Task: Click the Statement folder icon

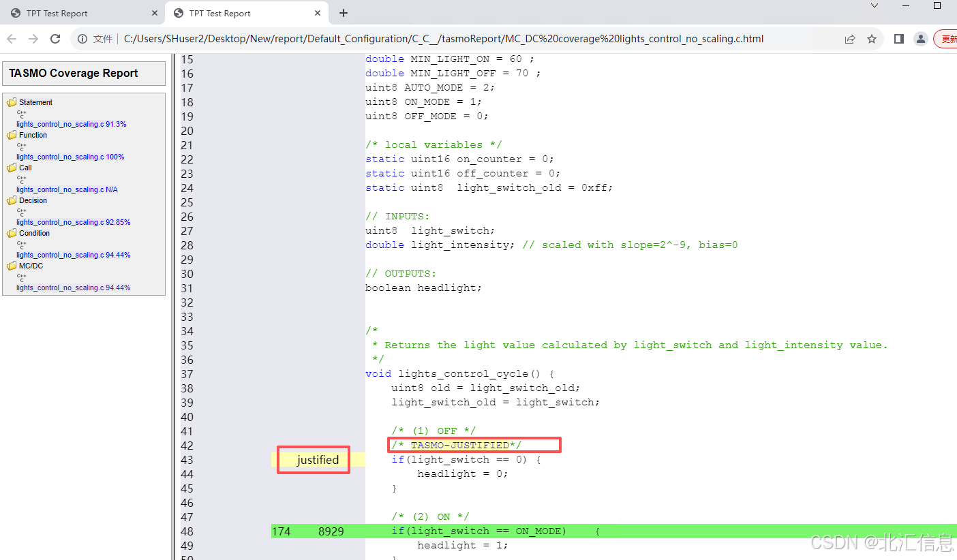Action: point(12,102)
